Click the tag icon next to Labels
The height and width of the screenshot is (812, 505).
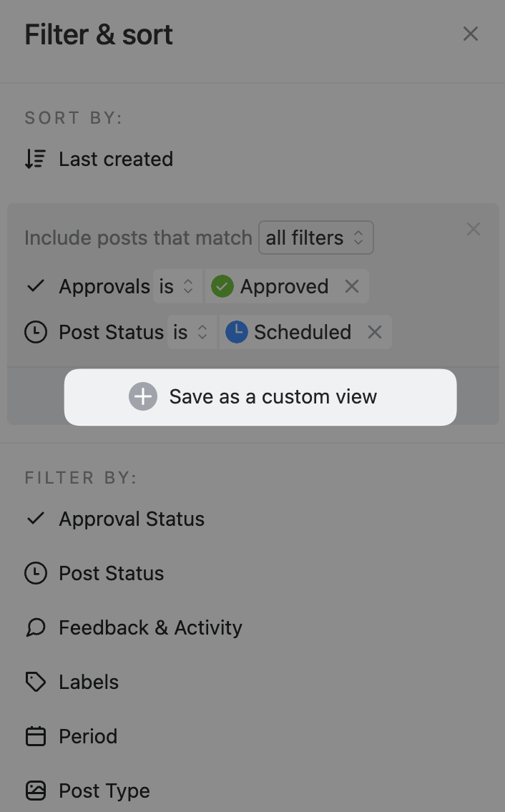click(35, 682)
